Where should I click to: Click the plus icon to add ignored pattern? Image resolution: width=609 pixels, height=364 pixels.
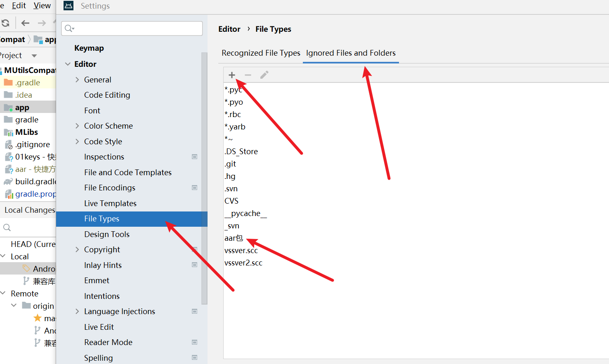pos(232,75)
